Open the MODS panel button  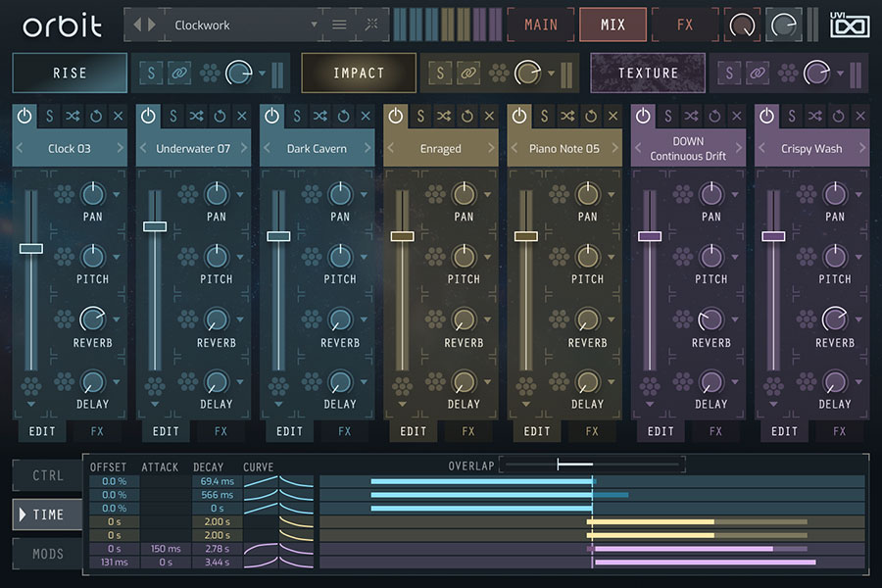pyautogui.click(x=48, y=554)
